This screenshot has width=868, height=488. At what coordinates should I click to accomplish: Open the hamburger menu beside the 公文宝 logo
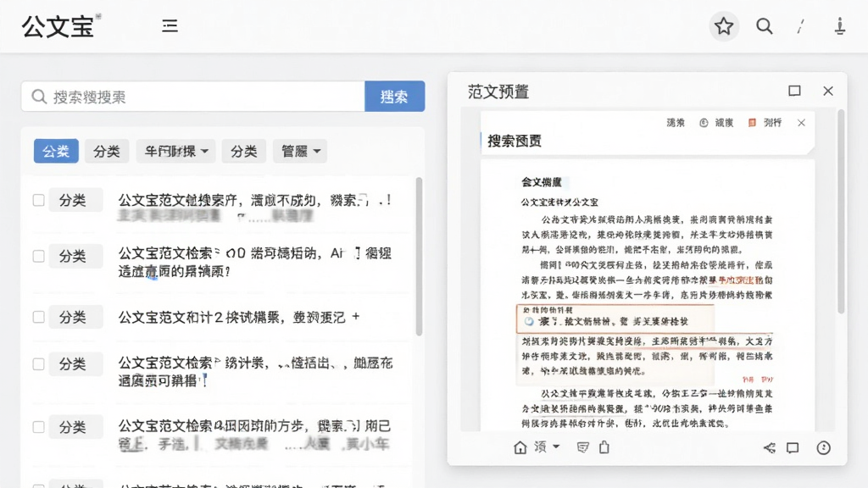coord(170,26)
